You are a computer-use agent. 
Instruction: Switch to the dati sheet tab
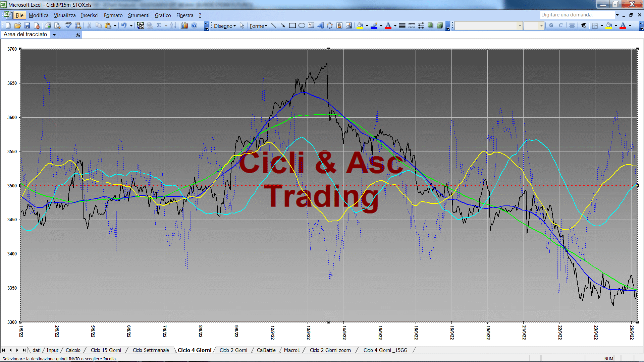click(36, 350)
